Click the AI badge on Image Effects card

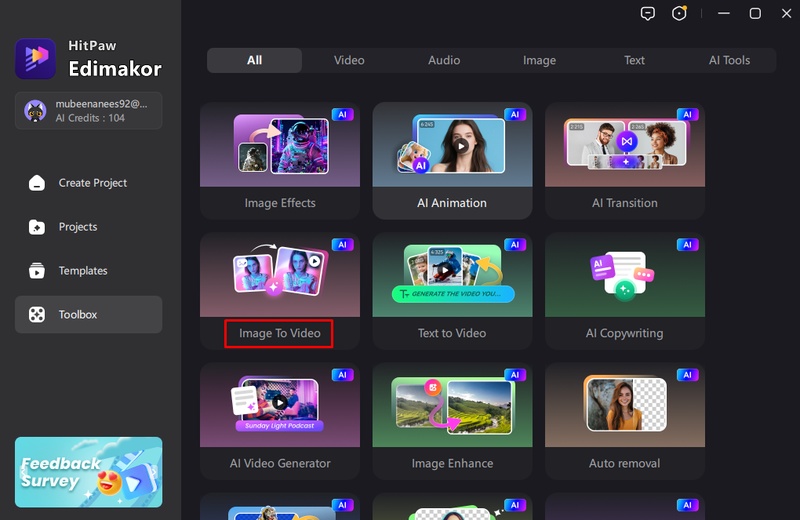pyautogui.click(x=342, y=114)
